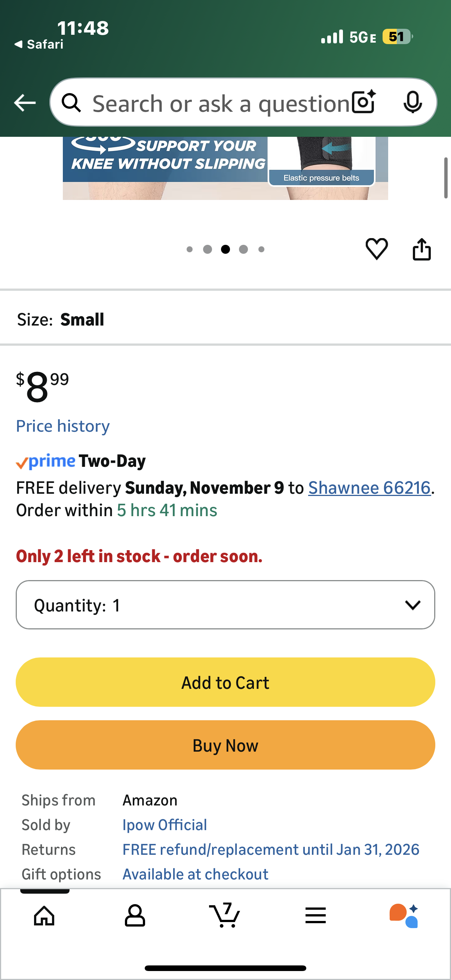
Task: Return to Safari via status bar
Action: click(39, 44)
